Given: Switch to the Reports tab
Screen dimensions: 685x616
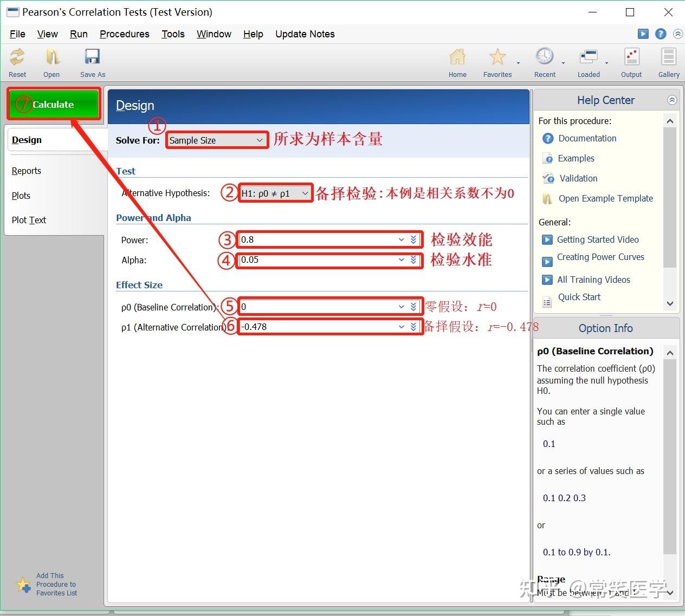Looking at the screenshot, I should 26,171.
